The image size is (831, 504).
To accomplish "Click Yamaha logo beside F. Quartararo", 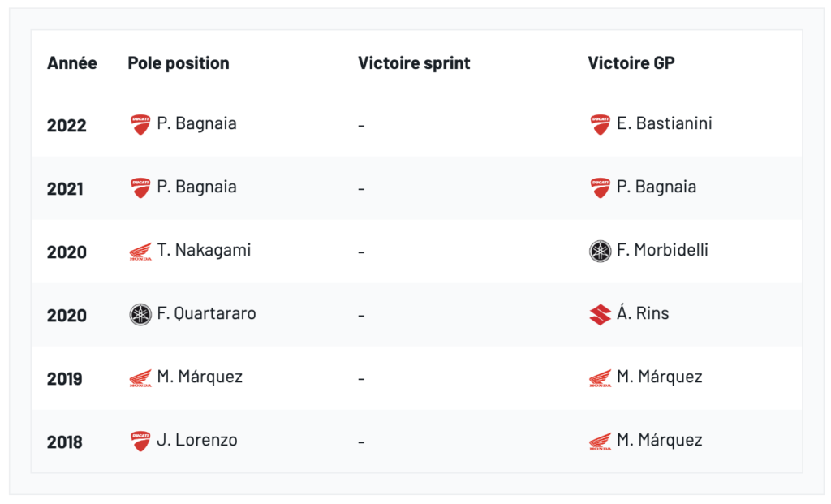I will [140, 314].
